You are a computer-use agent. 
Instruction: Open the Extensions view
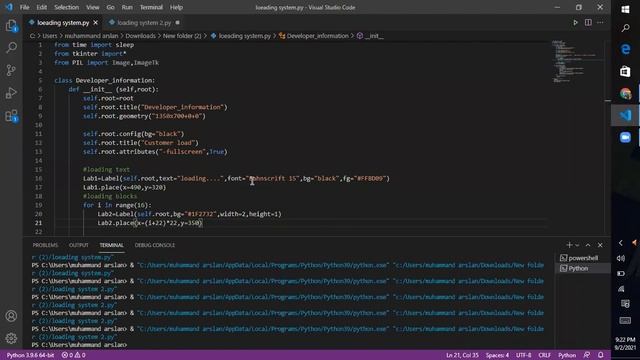tap(11, 116)
